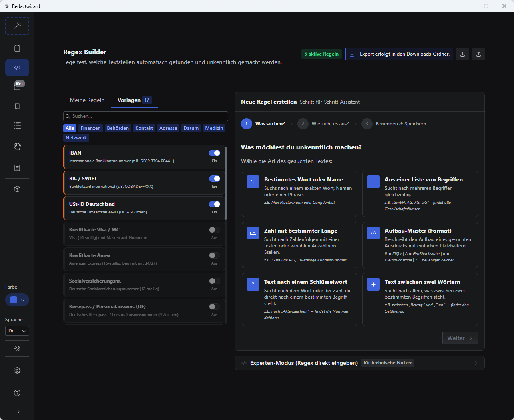Viewport: 514px width, 420px height.
Task: Switch theme with the moon icon
Action: [17, 348]
